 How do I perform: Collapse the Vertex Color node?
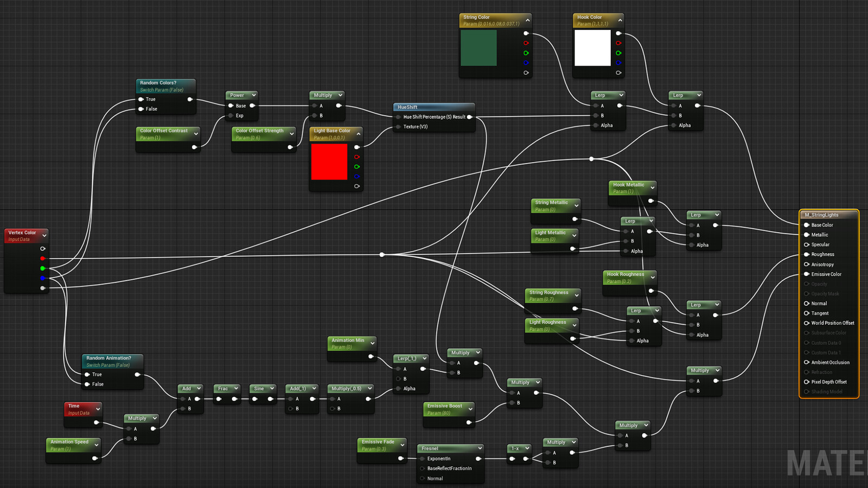click(44, 236)
